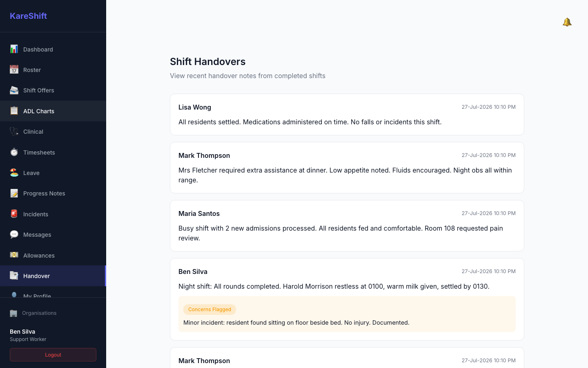Click the Shift Offers inbox icon
588x368 pixels.
coord(14,90)
